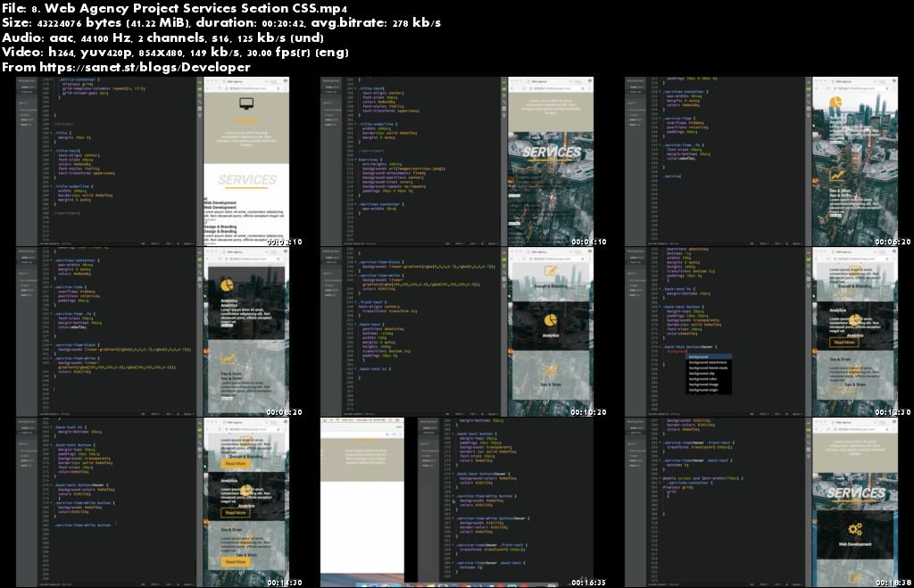
Task: Click the outlined Read More button in the 00:14:30 frame
Action: 236,513
